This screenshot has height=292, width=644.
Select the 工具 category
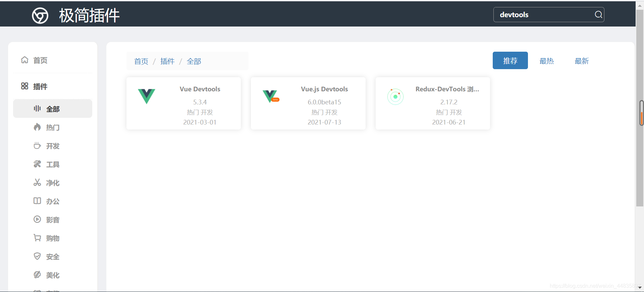53,164
